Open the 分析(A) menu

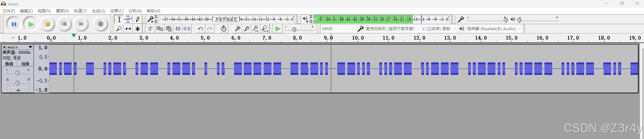click(x=135, y=11)
